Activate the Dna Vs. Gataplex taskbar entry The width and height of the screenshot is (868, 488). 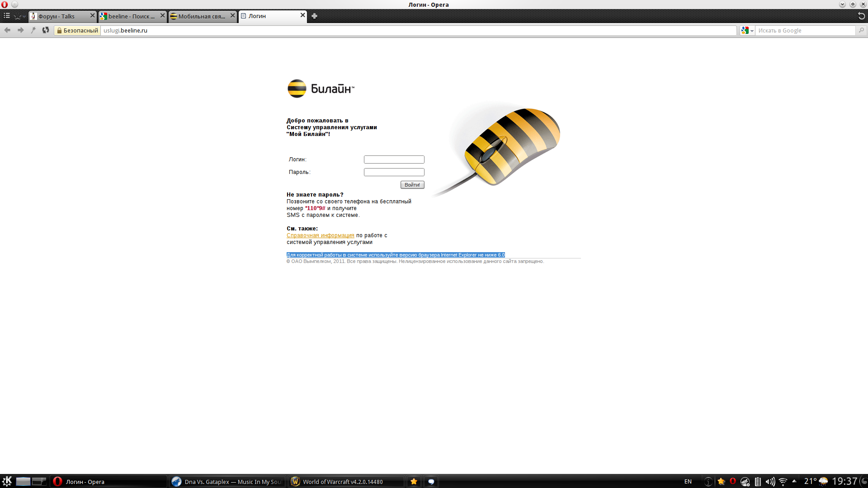click(227, 482)
